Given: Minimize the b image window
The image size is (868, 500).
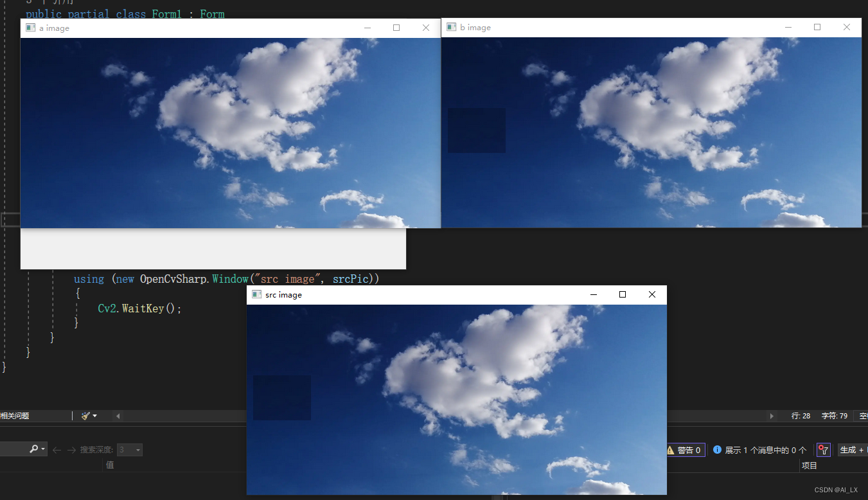Looking at the screenshot, I should coord(788,27).
